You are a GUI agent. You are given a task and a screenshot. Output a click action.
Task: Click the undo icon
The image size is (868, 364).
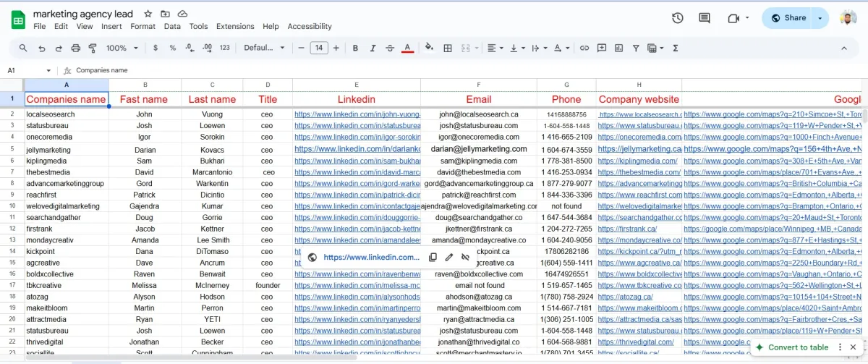pos(41,48)
